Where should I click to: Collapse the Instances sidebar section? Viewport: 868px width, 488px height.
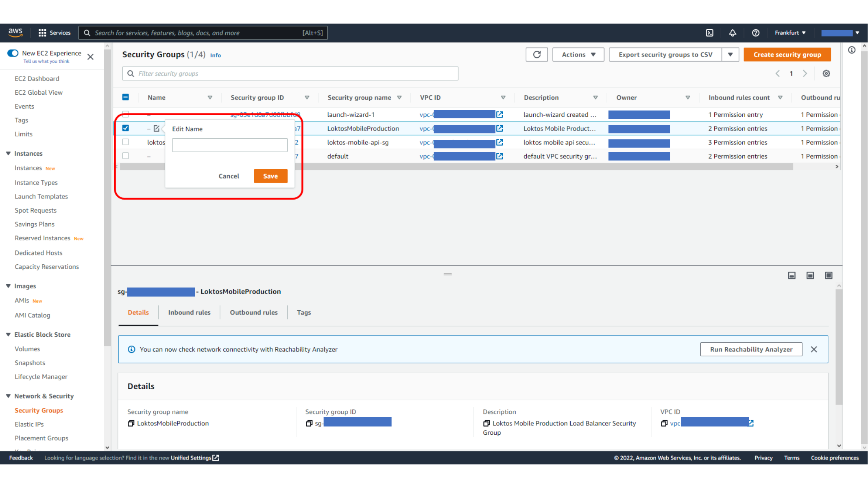click(8, 153)
